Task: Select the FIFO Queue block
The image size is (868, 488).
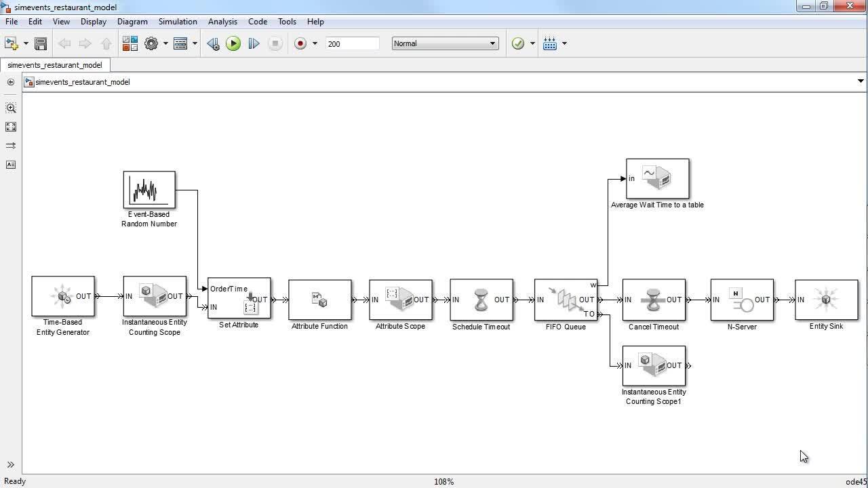Action: coord(566,300)
